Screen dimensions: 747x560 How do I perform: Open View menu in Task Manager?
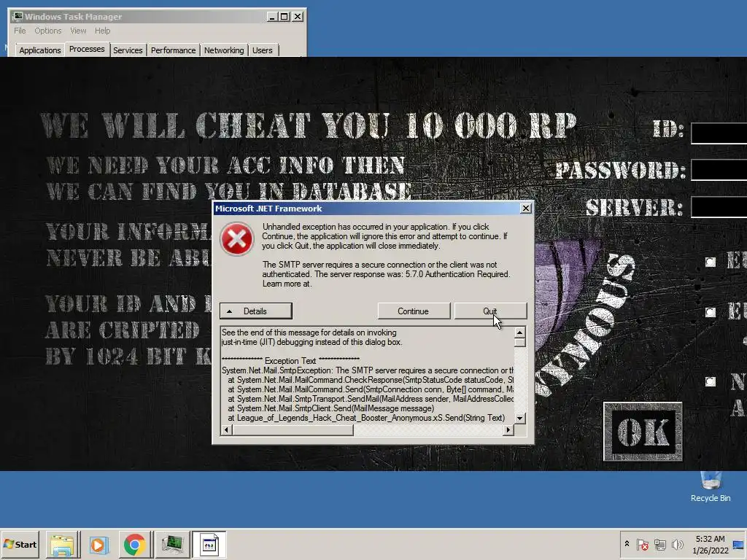(x=78, y=31)
